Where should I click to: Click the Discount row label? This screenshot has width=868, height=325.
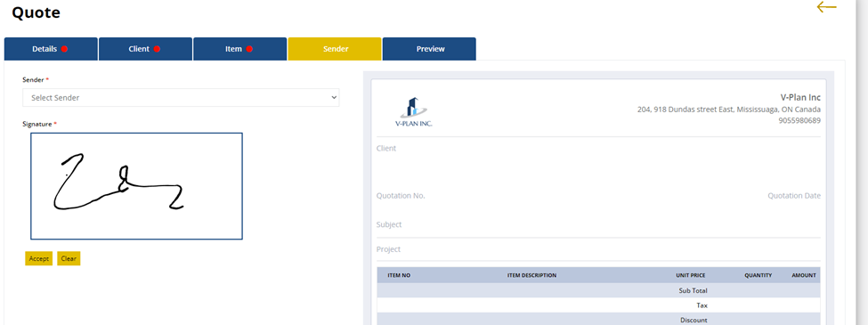click(x=694, y=320)
